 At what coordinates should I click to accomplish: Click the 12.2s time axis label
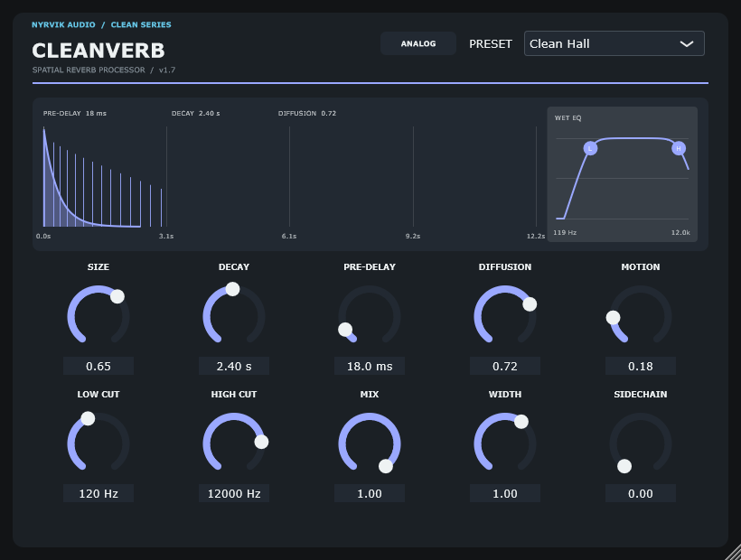(x=536, y=236)
